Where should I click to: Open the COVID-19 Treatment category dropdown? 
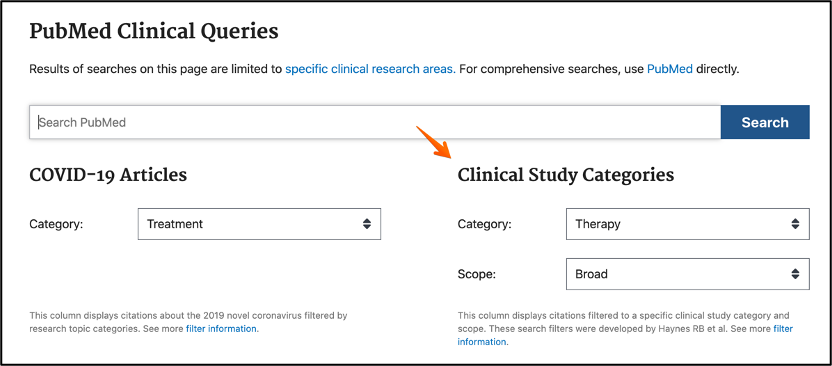[259, 224]
